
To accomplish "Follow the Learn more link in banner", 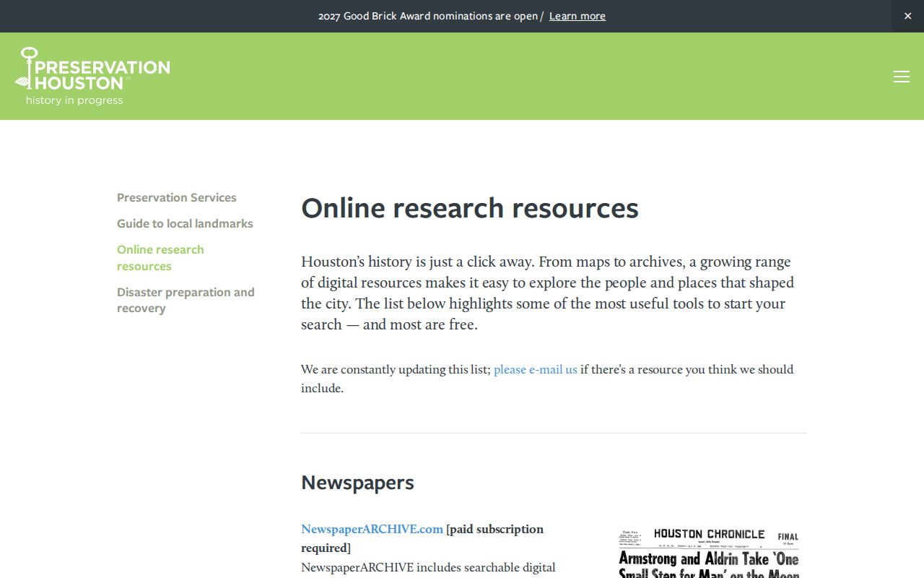I will 577,16.
